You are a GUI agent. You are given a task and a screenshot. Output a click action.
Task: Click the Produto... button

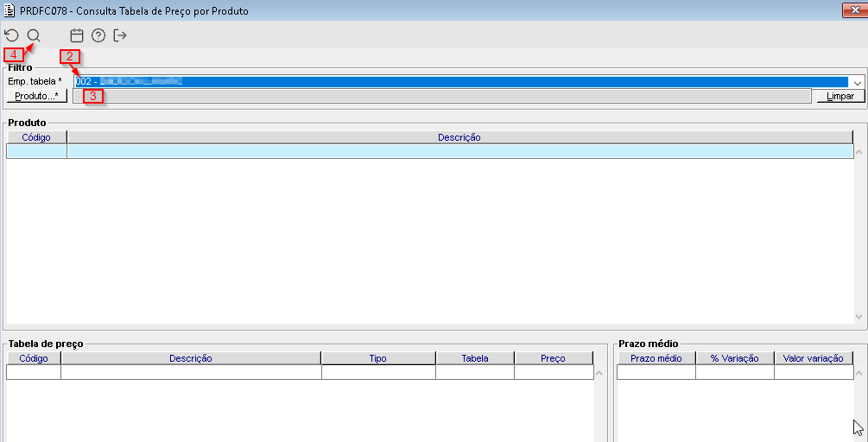[36, 96]
